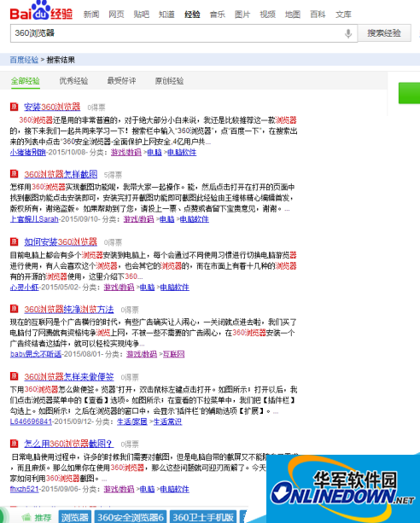
Task: Click 游戏/数码 category under 安装360浏览器
Action: point(126,152)
